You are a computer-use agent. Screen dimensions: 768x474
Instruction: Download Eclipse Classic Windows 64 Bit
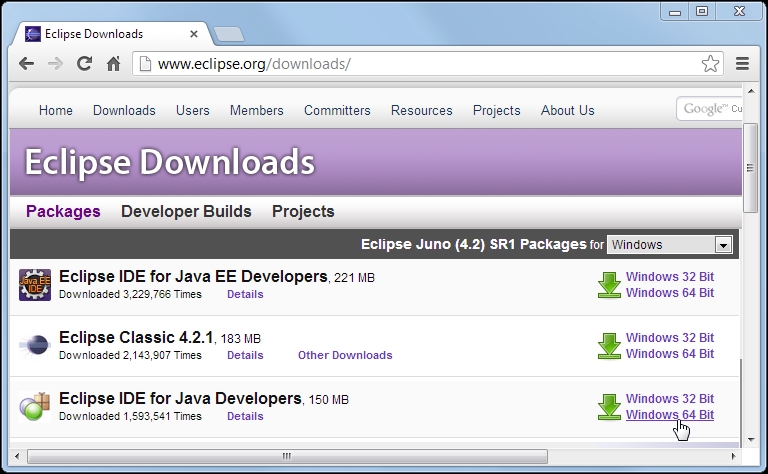[670, 354]
